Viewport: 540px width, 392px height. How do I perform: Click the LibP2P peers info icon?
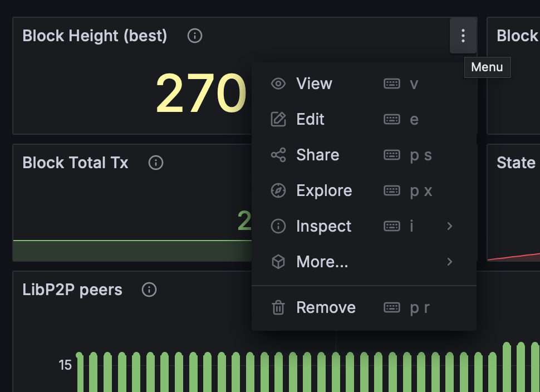(x=149, y=290)
